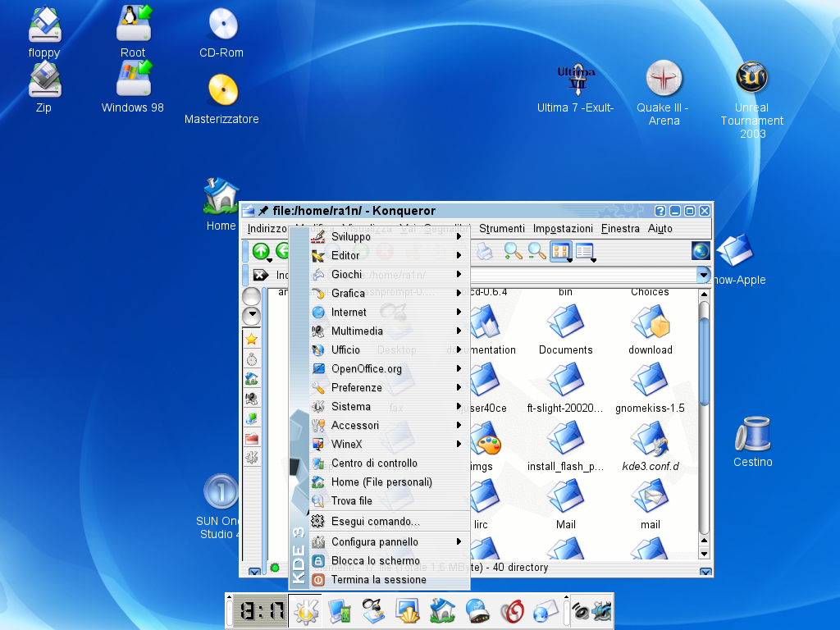Screen dimensions: 840x630
Task: Toggle the red folder sidebar tab
Action: [x=251, y=438]
